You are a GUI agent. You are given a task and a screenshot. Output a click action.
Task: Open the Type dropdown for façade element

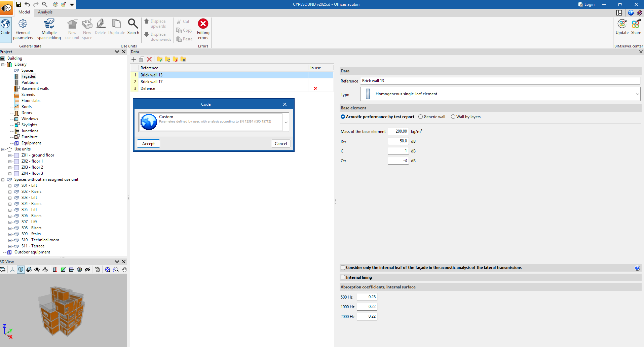pos(500,94)
